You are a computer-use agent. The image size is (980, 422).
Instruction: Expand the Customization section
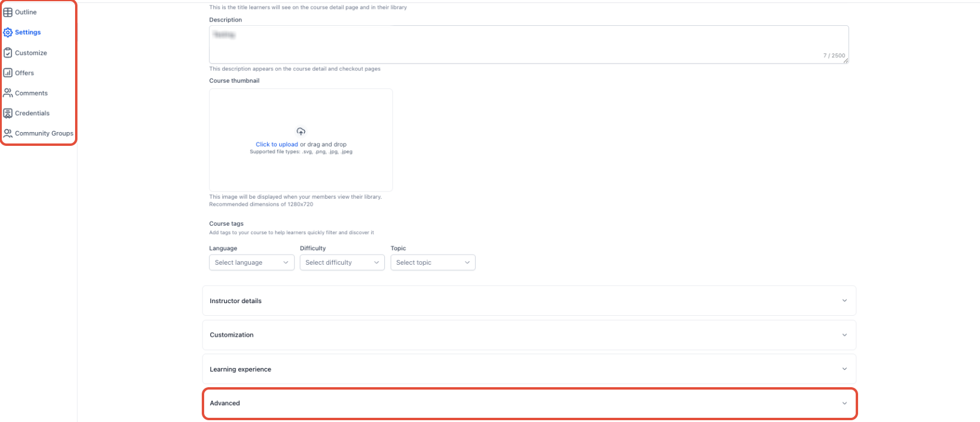coord(529,335)
